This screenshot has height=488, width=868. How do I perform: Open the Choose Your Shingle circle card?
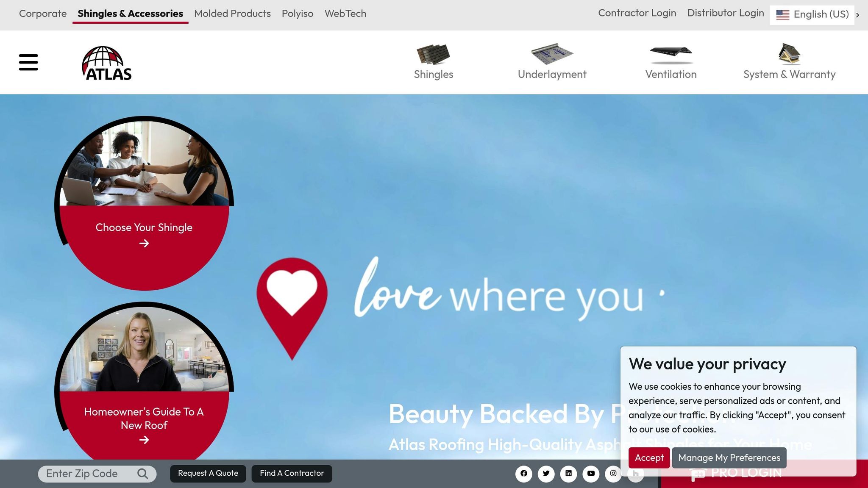(144, 203)
